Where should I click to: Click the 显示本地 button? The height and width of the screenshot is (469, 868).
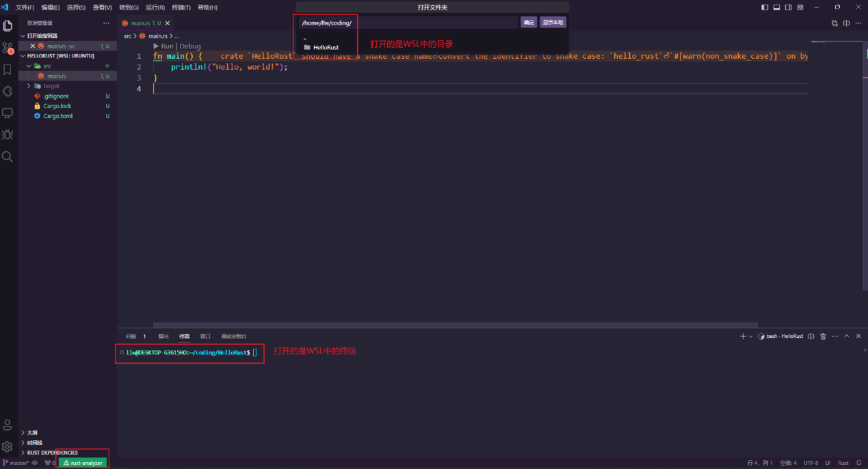coord(553,23)
